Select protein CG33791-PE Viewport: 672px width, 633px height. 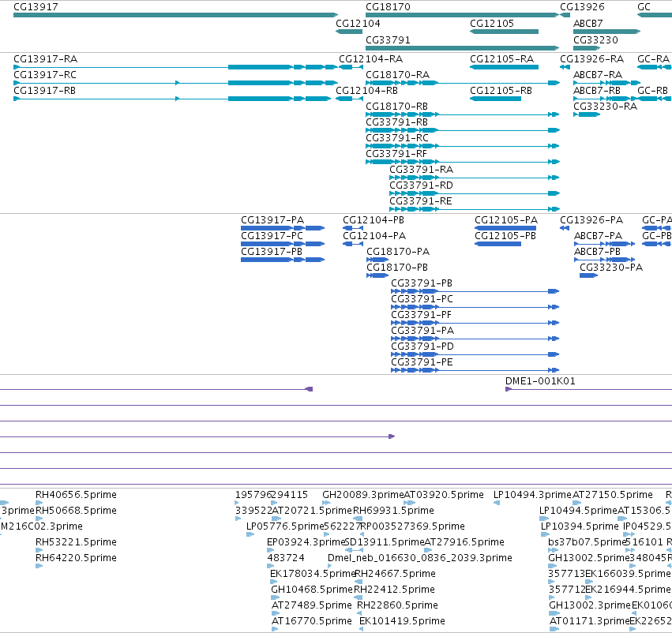click(475, 371)
